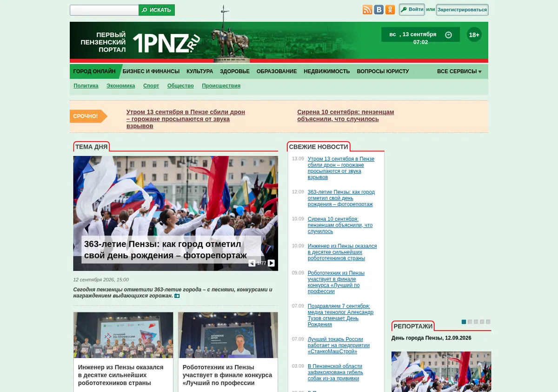Open the Odnoklassniki social icon

(x=391, y=10)
